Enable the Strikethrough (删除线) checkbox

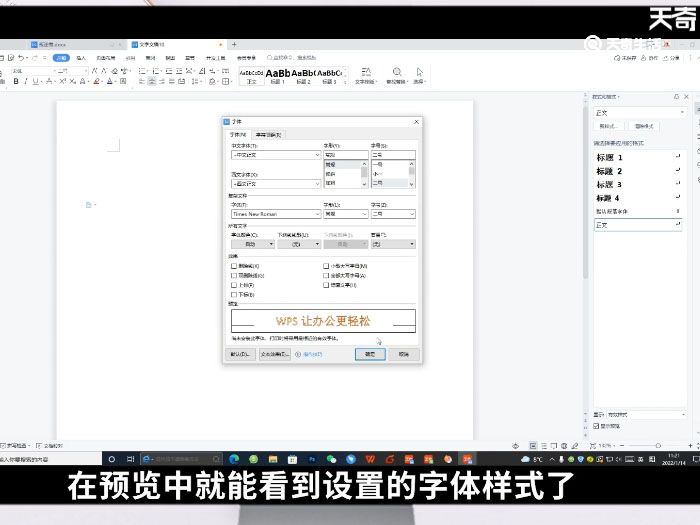click(x=234, y=266)
